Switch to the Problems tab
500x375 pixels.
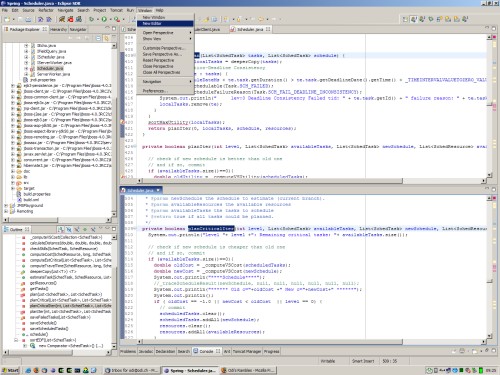point(128,351)
